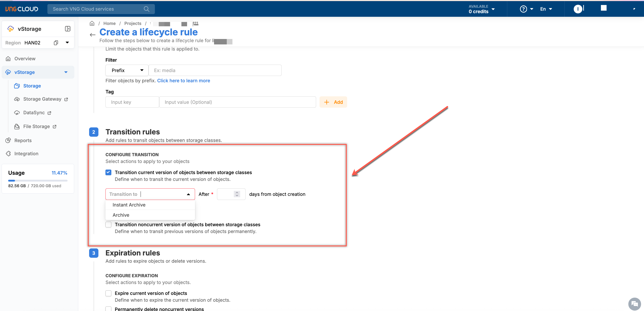Click the orange Add tag button
Screen dimensions: 644x311
coord(333,102)
